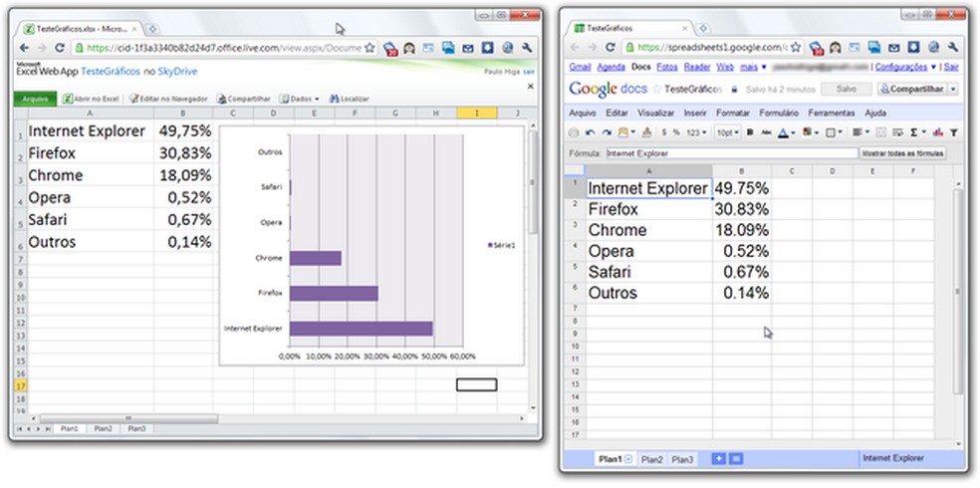Open the wrench menu in the Google Docs window
Image resolution: width=980 pixels, height=488 pixels.
point(953,48)
